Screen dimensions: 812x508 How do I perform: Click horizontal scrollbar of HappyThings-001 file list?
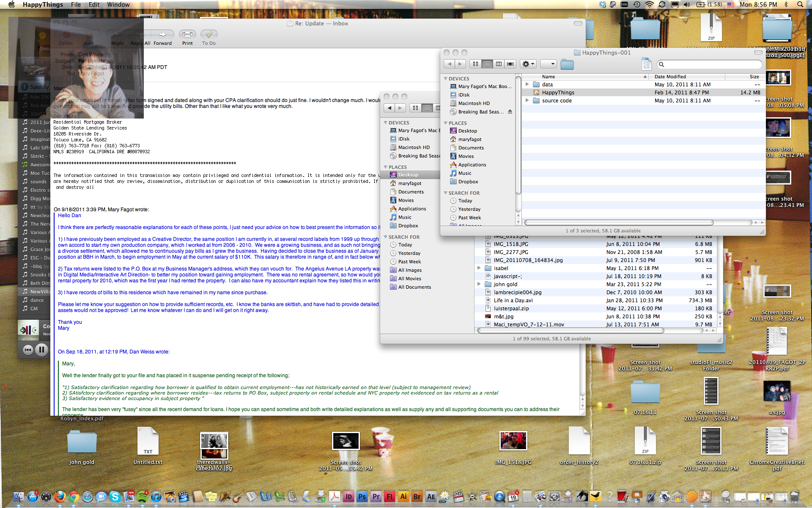pyautogui.click(x=619, y=222)
